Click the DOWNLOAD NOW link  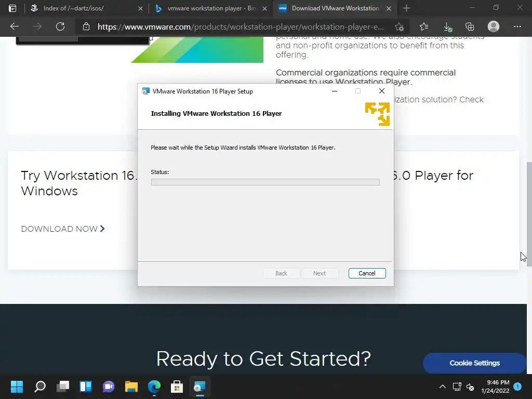tap(63, 229)
